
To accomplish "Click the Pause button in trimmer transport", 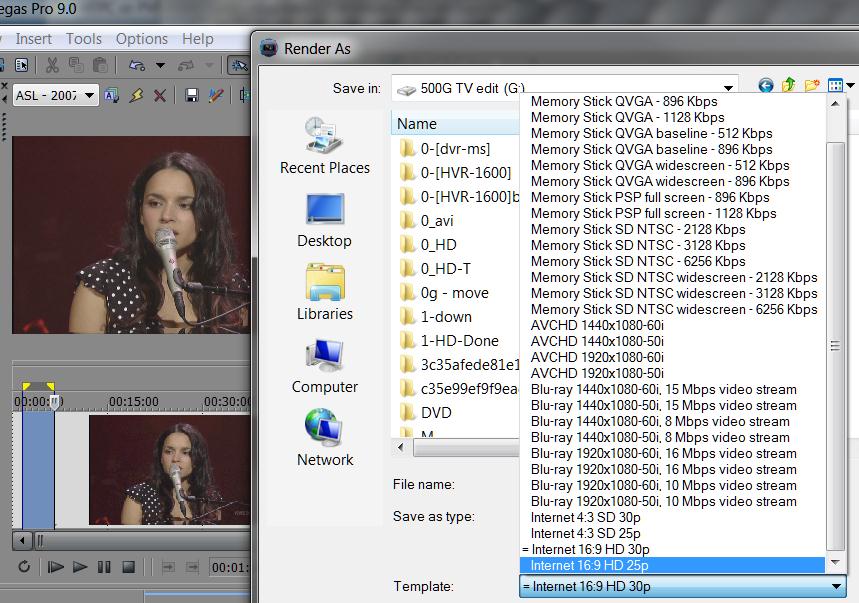I will pos(104,567).
